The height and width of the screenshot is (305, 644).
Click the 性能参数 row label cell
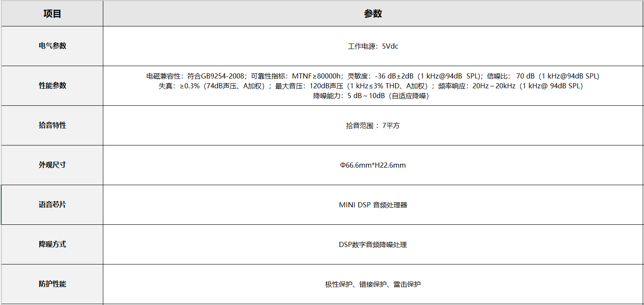tap(52, 86)
